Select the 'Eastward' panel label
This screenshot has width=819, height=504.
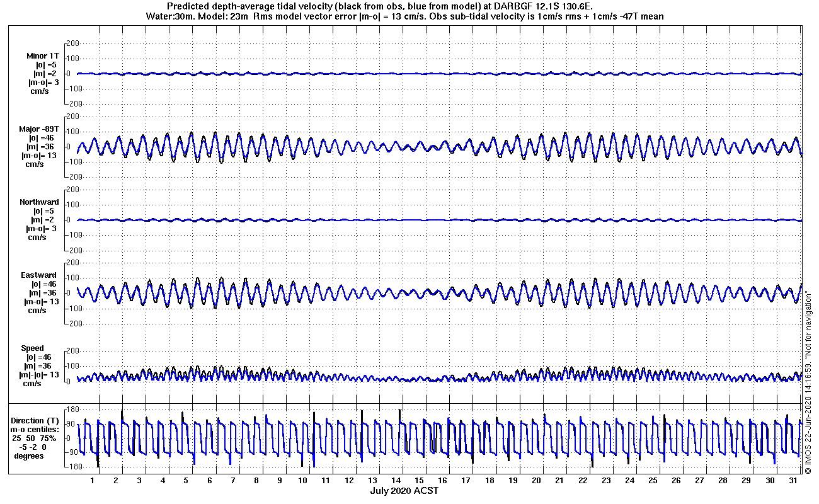(x=38, y=275)
